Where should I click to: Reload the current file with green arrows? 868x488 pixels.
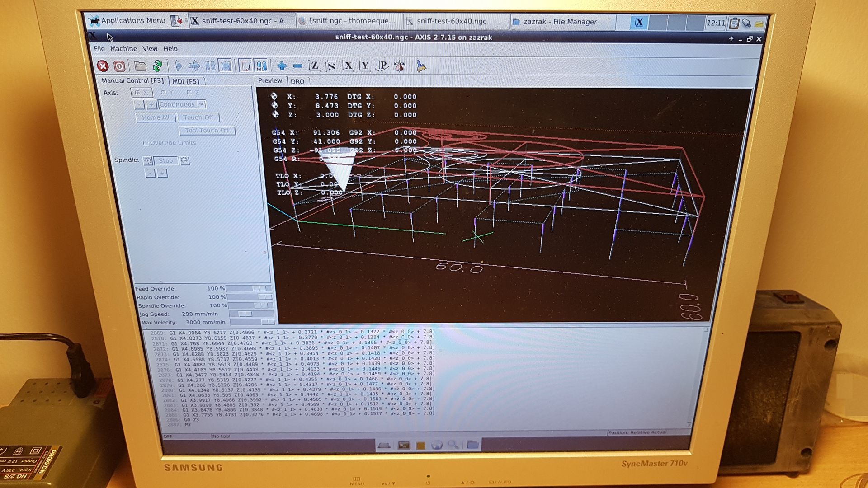coord(157,66)
